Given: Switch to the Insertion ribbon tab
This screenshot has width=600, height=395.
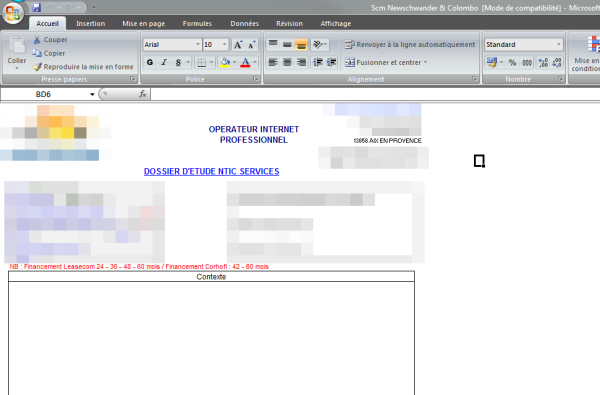Looking at the screenshot, I should [x=90, y=23].
